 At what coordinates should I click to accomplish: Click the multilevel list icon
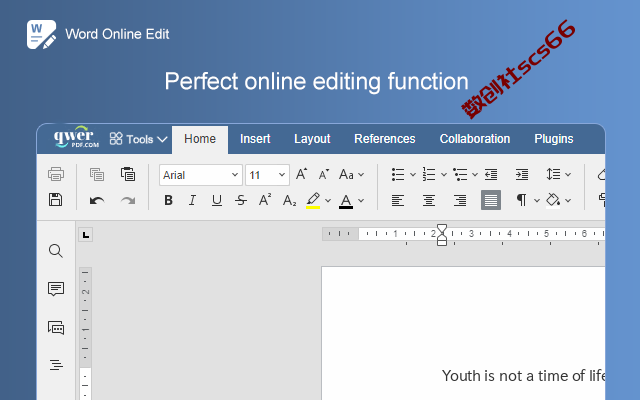pos(460,174)
